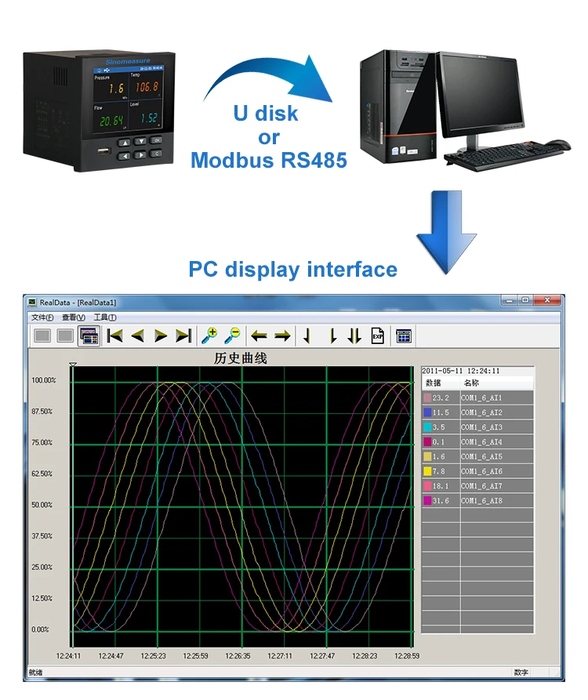This screenshot has width=588, height=700.
Task: Click the 12:26:35 time axis label
Action: coord(238,656)
